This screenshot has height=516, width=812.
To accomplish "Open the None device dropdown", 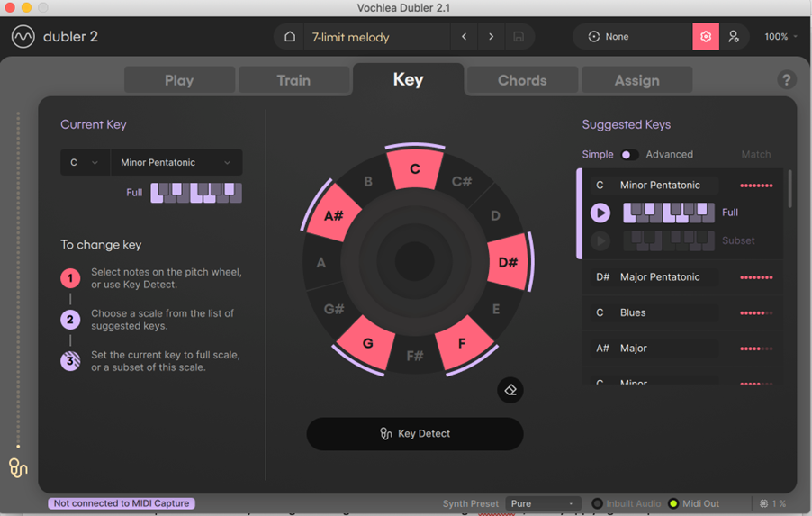I will point(633,37).
